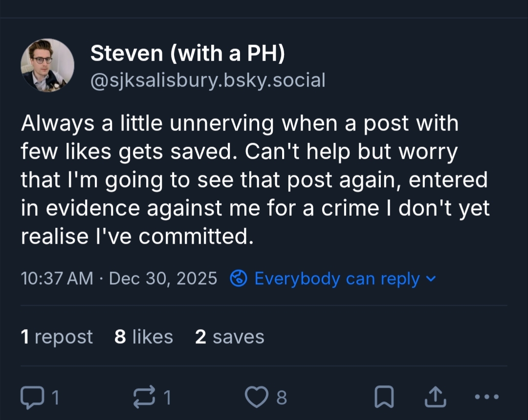Tap the repost arrows icon
The height and width of the screenshot is (420, 528).
pyautogui.click(x=143, y=398)
